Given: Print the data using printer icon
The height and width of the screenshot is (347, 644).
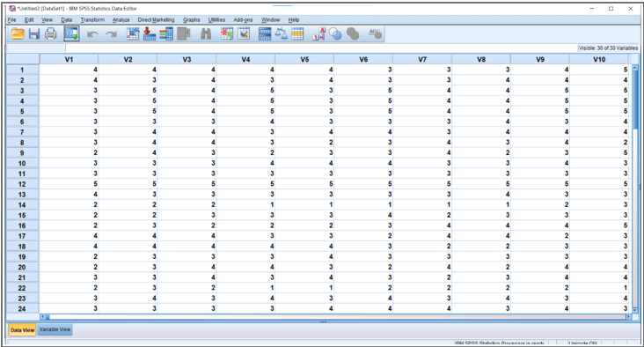Looking at the screenshot, I should pos(50,33).
